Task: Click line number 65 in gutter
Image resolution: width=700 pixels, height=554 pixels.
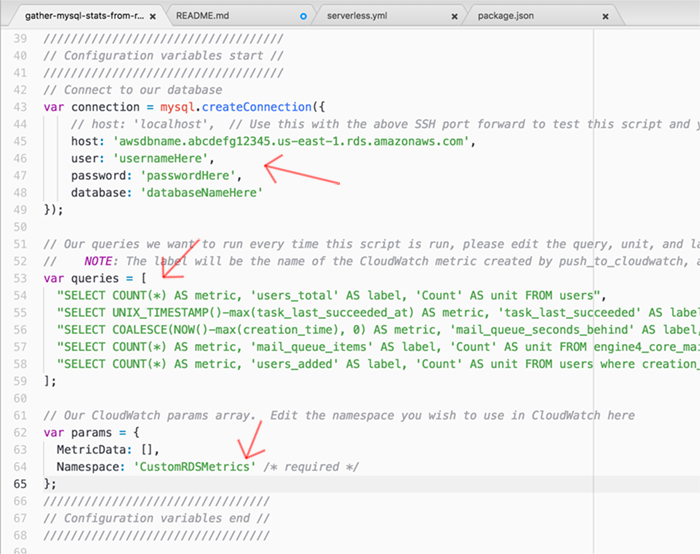Action: point(20,484)
